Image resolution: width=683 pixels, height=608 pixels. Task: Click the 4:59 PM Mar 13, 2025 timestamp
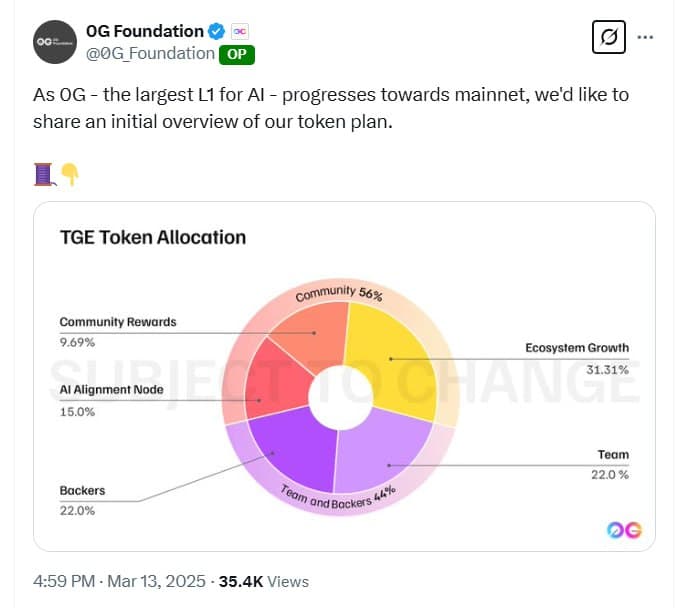119,581
